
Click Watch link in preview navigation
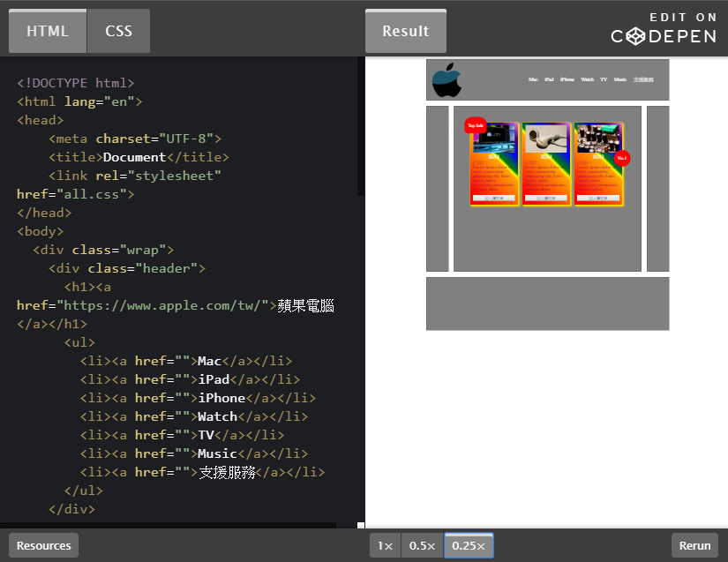pos(588,79)
